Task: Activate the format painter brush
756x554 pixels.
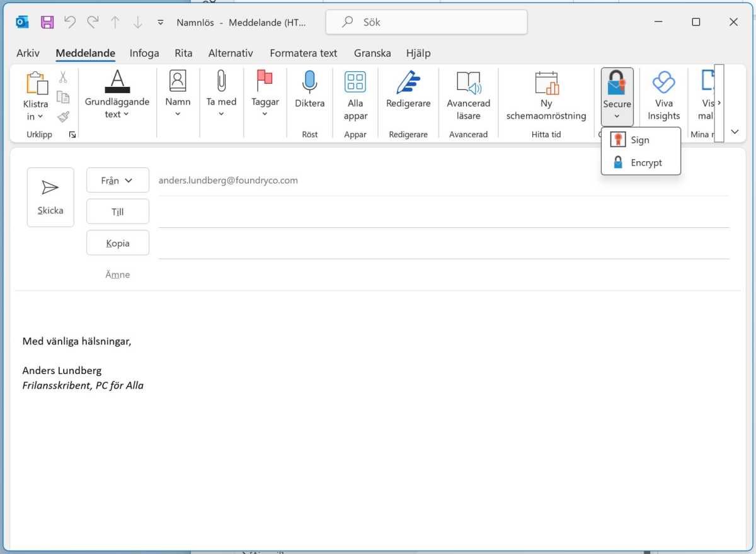Action: pos(63,116)
